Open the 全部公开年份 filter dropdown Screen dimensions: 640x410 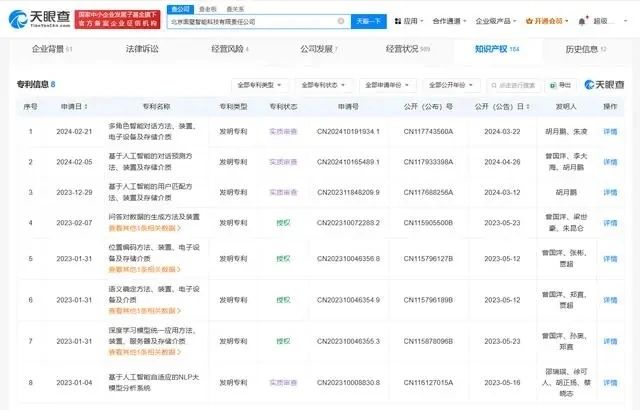451,85
